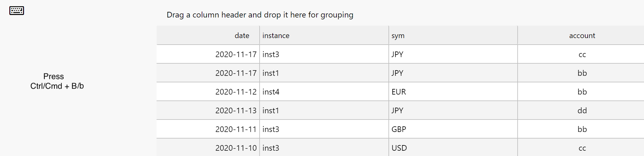The height and width of the screenshot is (156, 644).
Task: Click the 'date' column header
Action: 242,36
